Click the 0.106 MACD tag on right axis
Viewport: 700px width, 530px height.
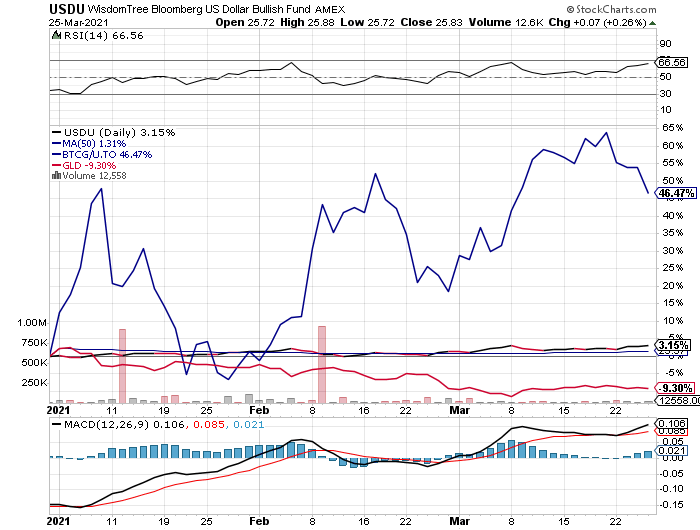click(672, 423)
